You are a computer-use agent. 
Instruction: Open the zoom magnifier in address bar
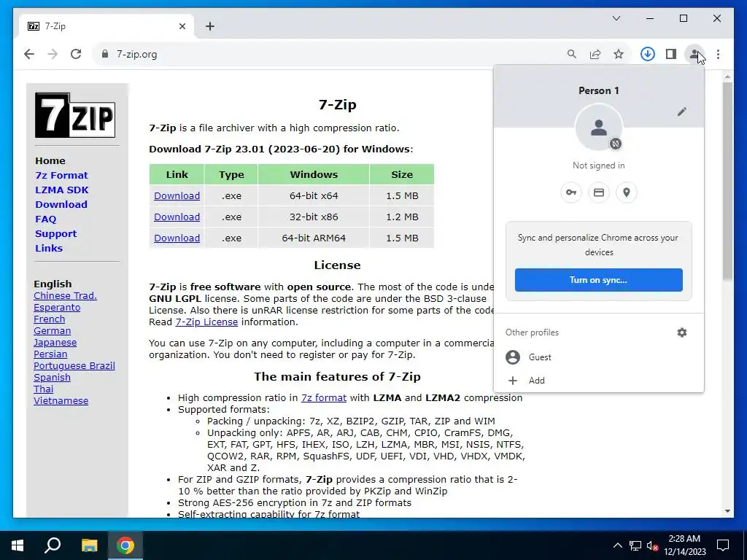click(572, 54)
